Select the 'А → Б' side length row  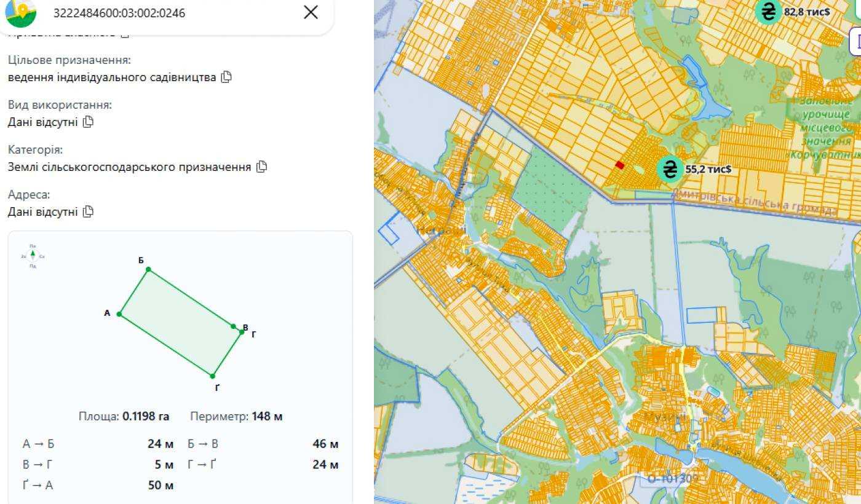98,444
